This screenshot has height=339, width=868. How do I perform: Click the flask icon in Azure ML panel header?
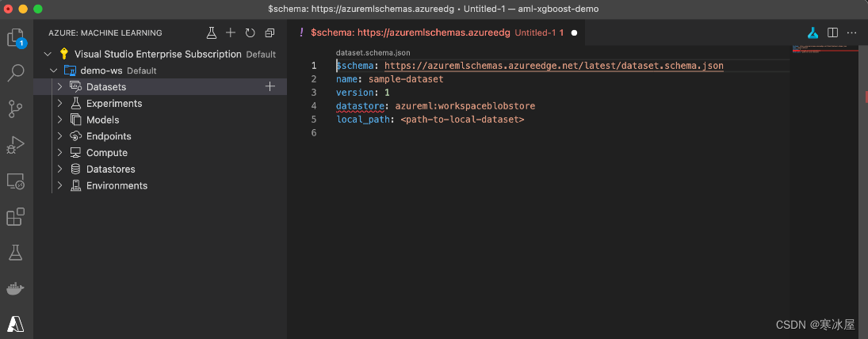pos(211,32)
